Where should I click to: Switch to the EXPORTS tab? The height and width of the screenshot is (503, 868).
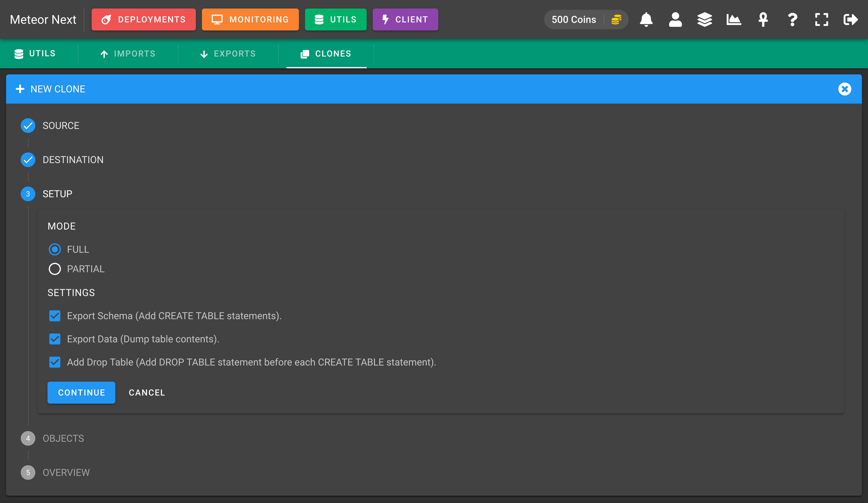pyautogui.click(x=228, y=54)
